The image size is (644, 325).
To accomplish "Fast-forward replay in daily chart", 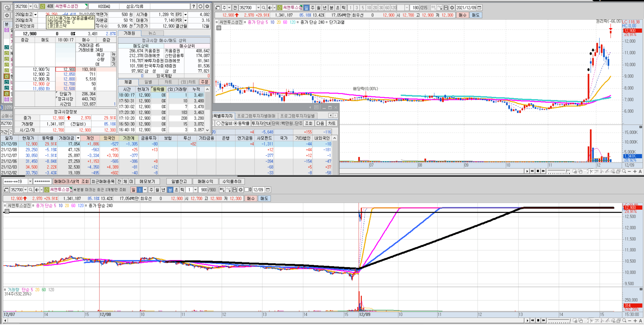I will tap(543, 171).
